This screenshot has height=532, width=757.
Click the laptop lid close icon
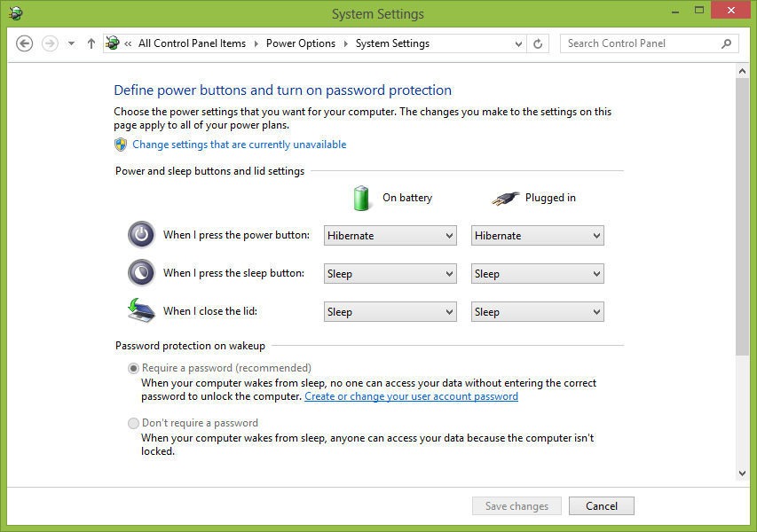coord(141,310)
